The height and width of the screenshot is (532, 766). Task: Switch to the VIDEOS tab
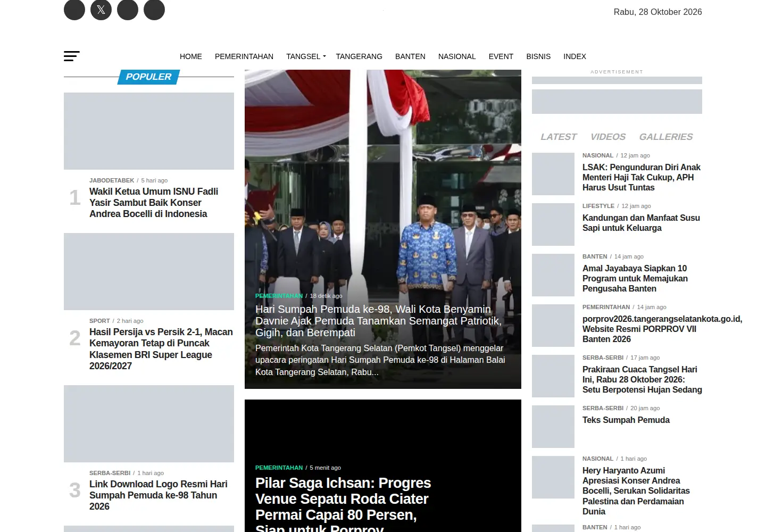tap(608, 137)
